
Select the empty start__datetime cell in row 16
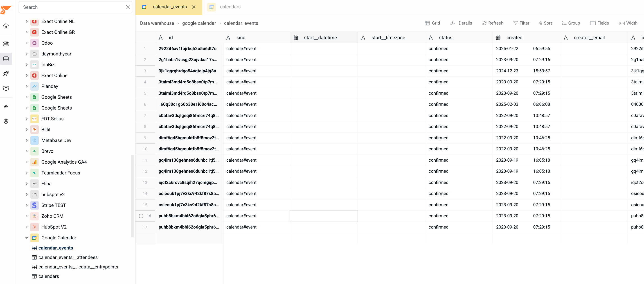(324, 216)
